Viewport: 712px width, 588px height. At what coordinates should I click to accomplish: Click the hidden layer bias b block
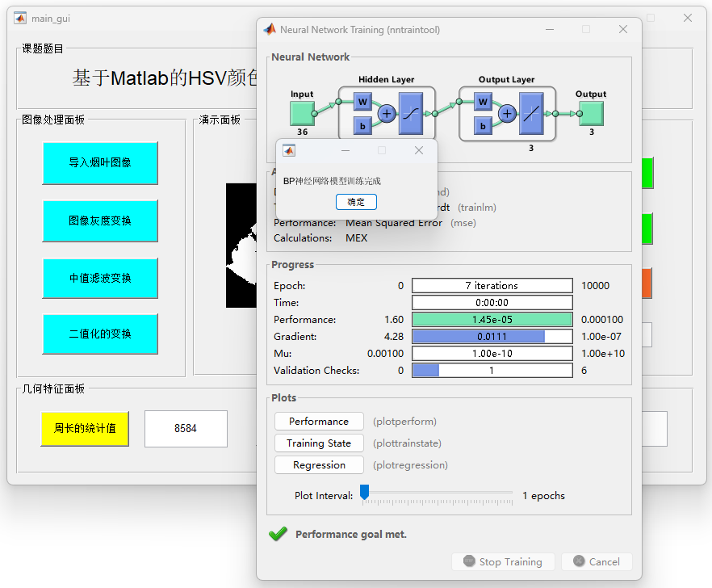click(x=362, y=125)
